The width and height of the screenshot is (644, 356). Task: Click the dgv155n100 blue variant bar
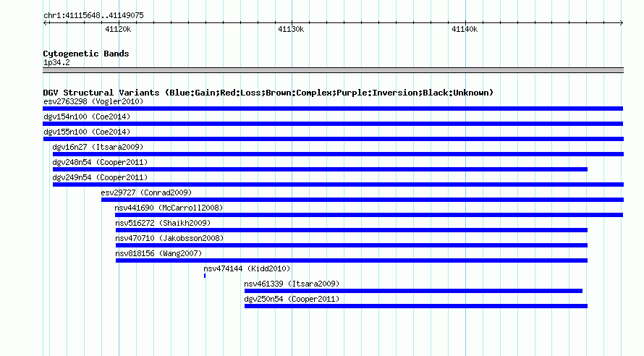tap(334, 139)
